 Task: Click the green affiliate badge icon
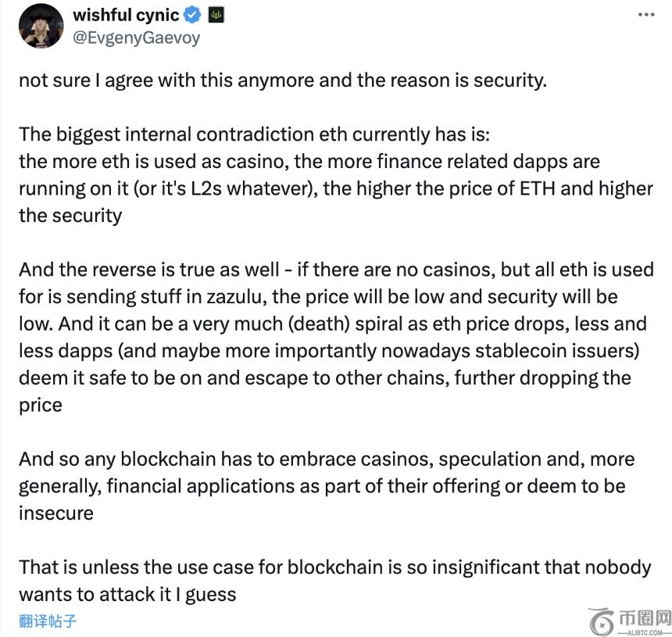tap(216, 16)
